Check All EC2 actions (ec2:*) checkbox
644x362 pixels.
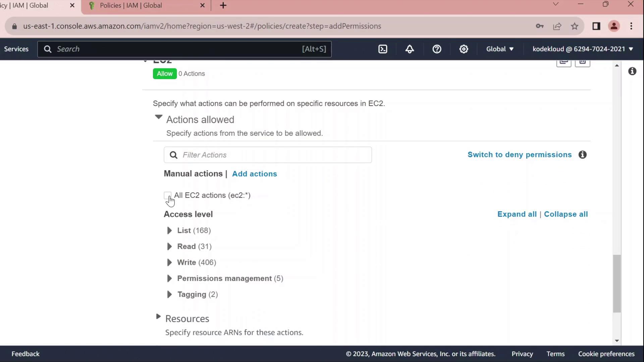(167, 195)
